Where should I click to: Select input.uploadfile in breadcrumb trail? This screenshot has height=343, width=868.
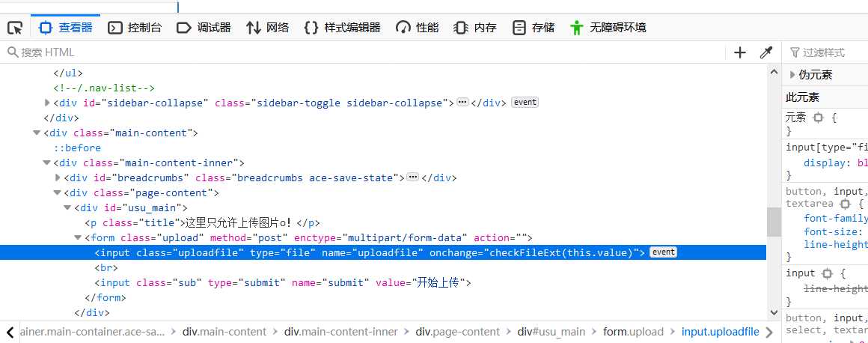coord(720,332)
